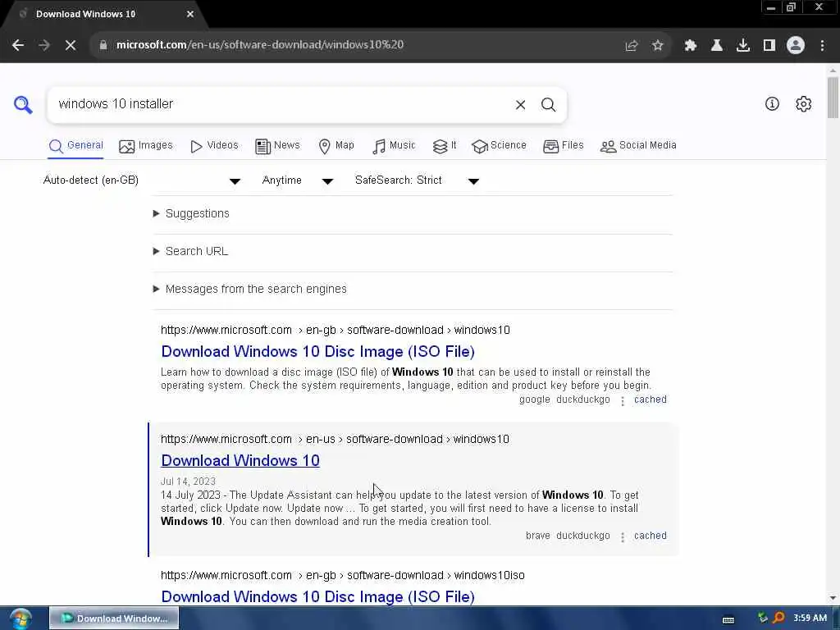
Task: Bookmark this page with the star icon
Action: click(x=658, y=46)
